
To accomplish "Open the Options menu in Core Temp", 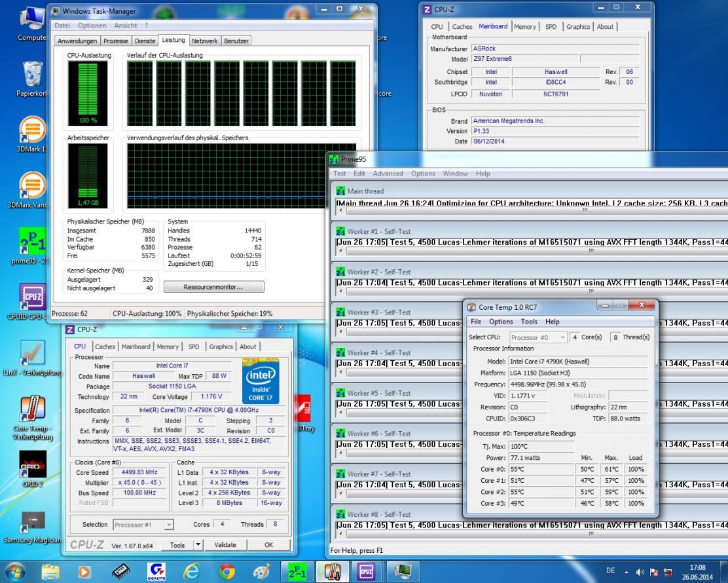I will coord(501,322).
